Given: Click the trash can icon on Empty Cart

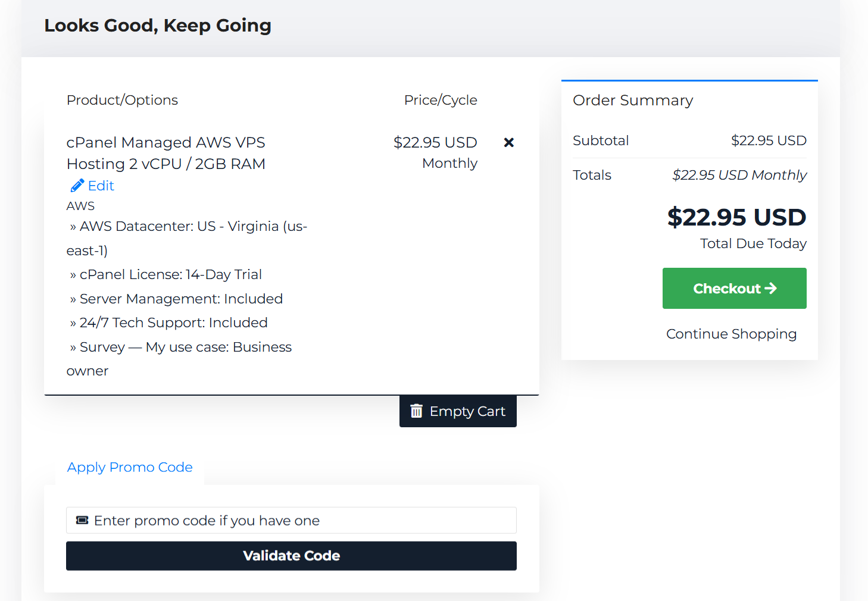Looking at the screenshot, I should 417,411.
